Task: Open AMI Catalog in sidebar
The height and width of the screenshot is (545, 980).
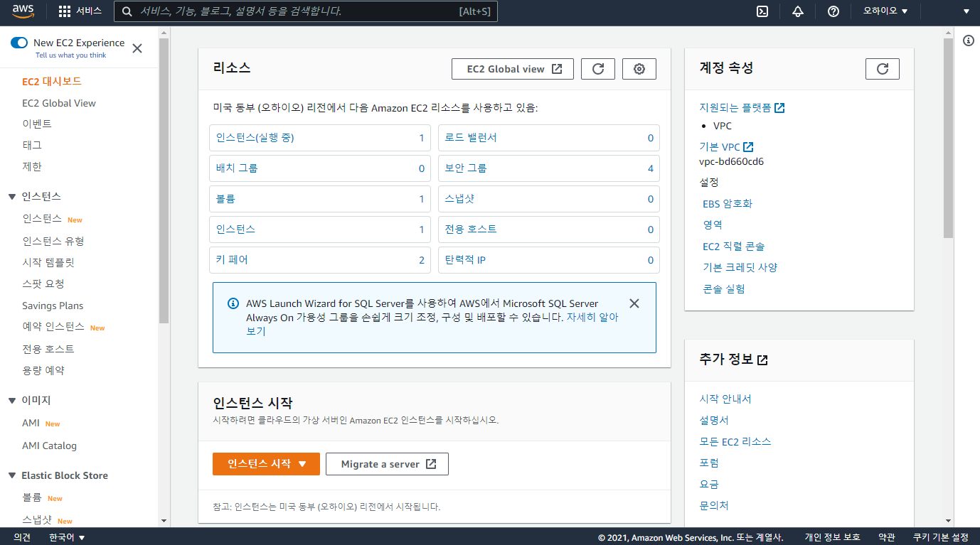Action: [49, 446]
